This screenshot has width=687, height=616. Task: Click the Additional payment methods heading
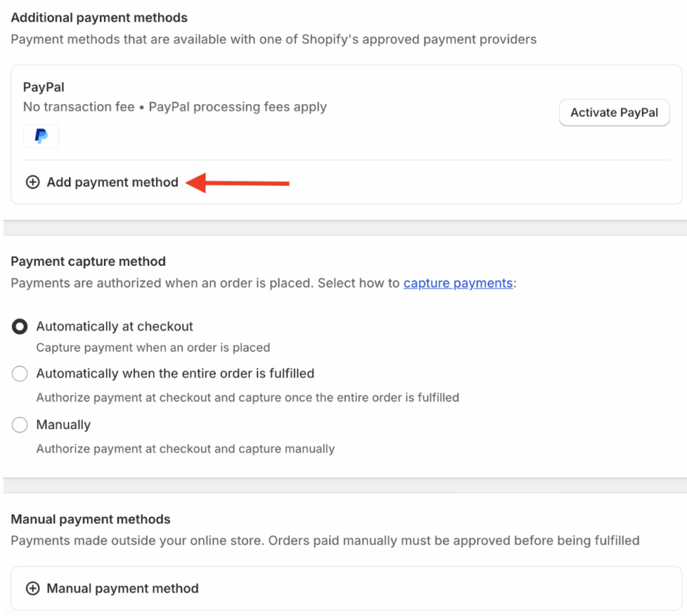[x=98, y=17]
